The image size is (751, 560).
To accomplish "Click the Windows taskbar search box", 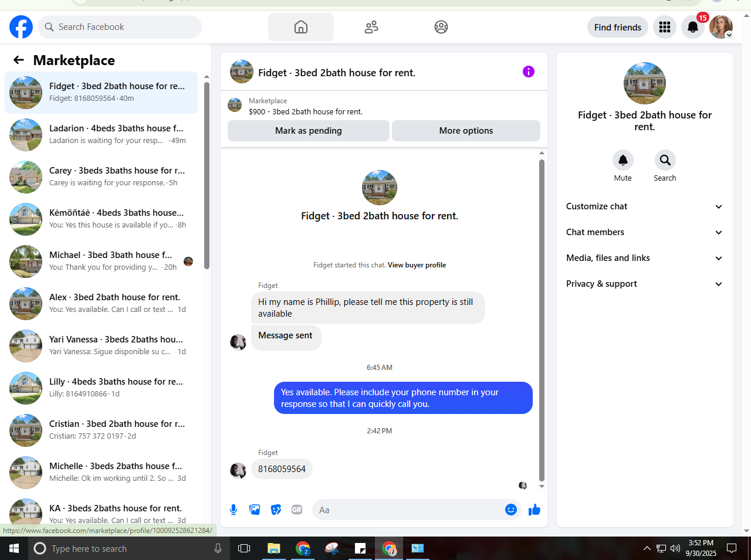I will 129,548.
